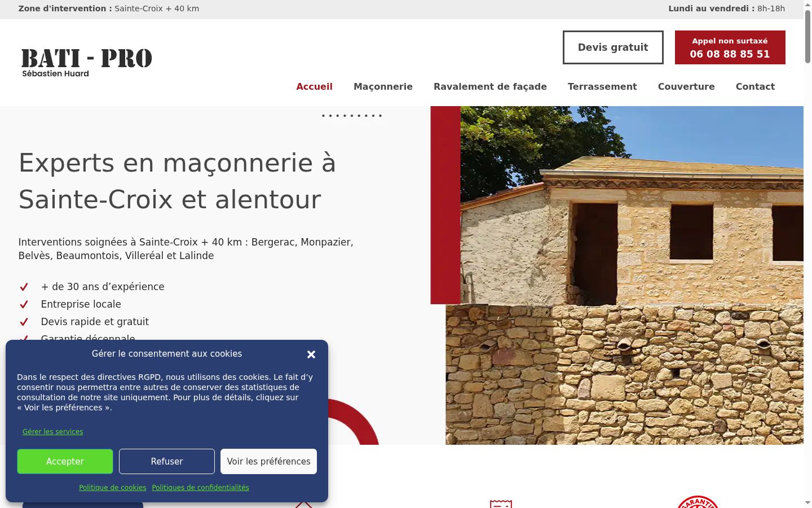Click the checkmark beside "+ de 30 ans d'expérience"

tap(24, 287)
